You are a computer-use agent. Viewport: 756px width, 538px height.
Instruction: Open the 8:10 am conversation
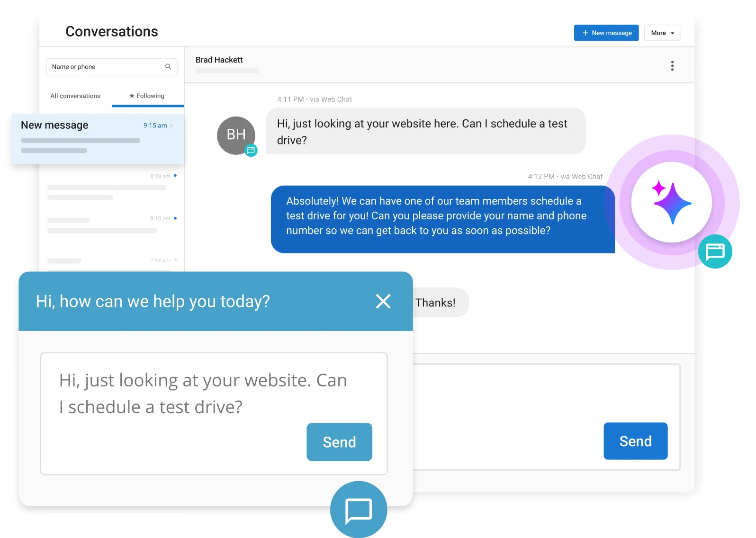tap(112, 224)
